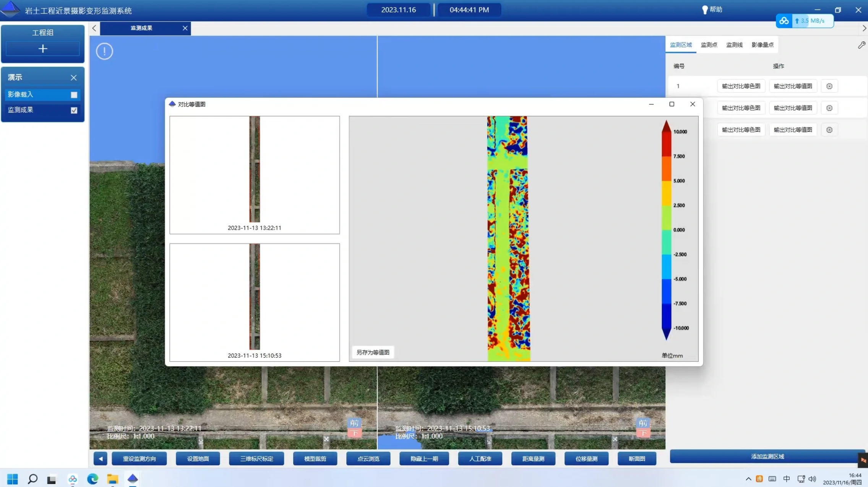Click the color scale legend bar

666,230
